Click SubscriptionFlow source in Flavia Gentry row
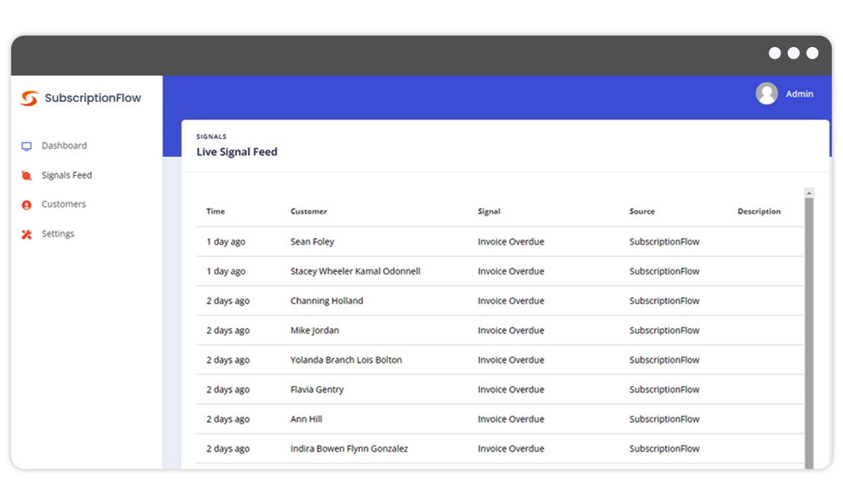 pos(664,390)
